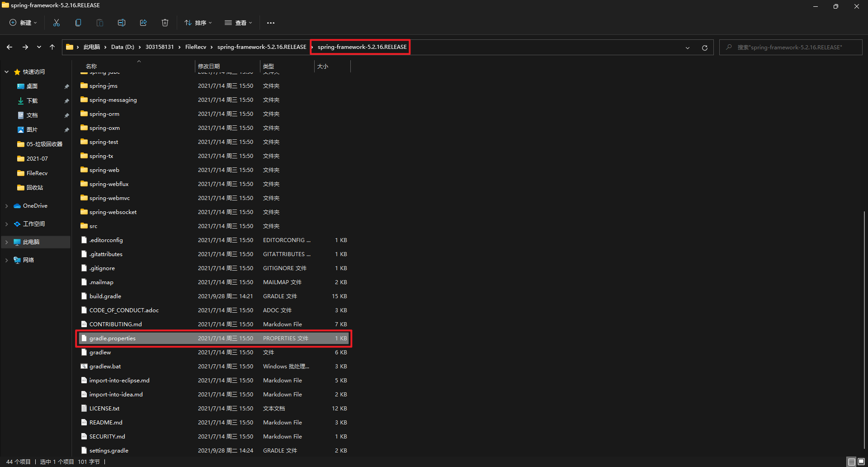Go forward with the forward arrow
Viewport: 868px width, 467px height.
[25, 47]
